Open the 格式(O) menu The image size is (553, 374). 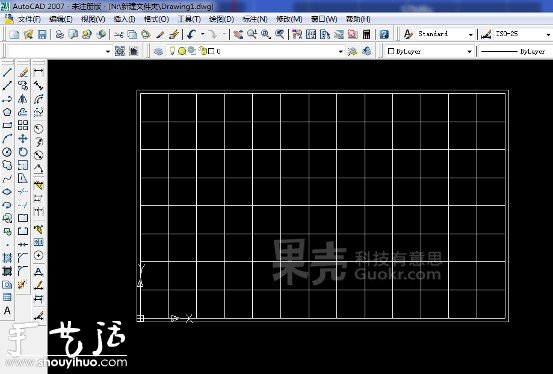click(x=156, y=19)
